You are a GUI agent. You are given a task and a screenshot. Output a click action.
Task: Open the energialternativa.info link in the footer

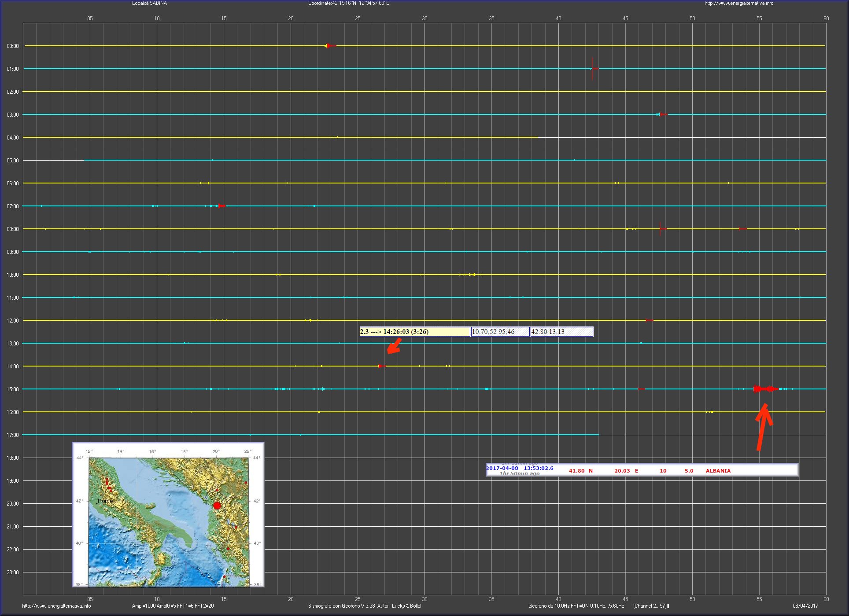coord(56,606)
